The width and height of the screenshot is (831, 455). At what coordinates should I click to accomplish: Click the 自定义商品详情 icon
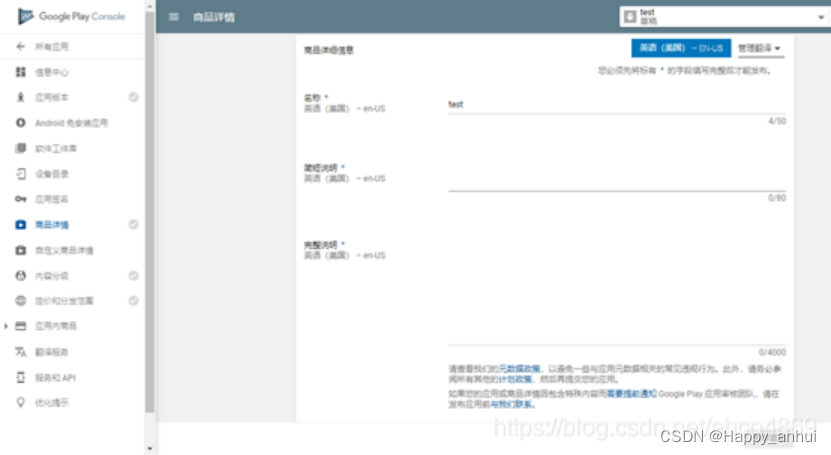pos(21,250)
